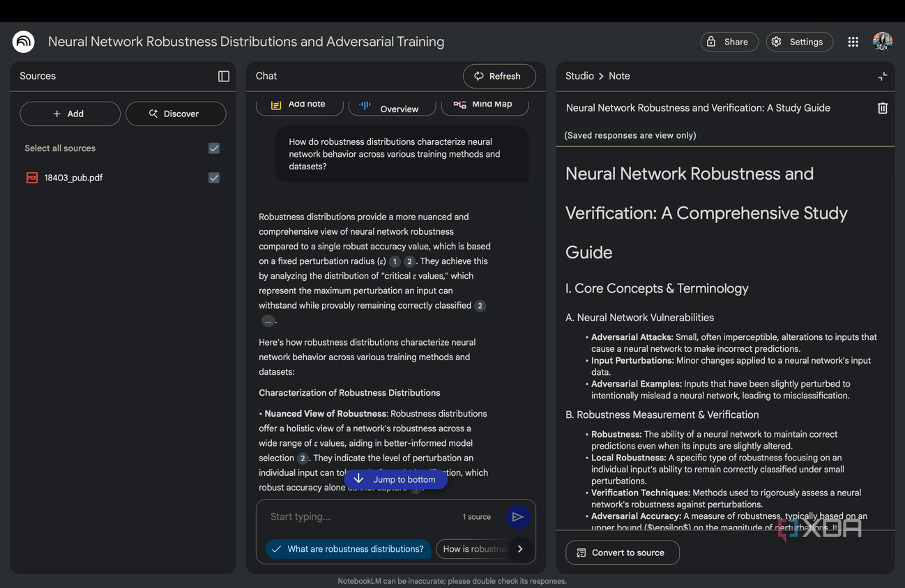Send the chat message
The image size is (905, 588).
click(x=517, y=517)
